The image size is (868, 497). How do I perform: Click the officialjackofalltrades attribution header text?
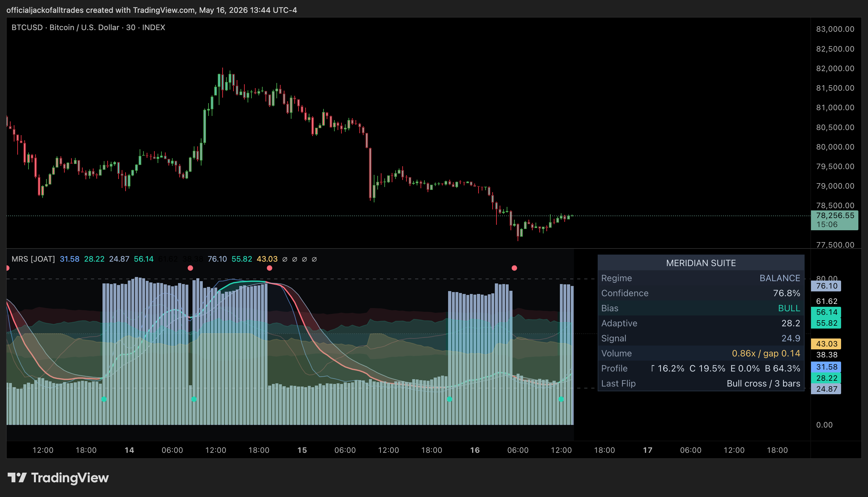[x=151, y=10]
